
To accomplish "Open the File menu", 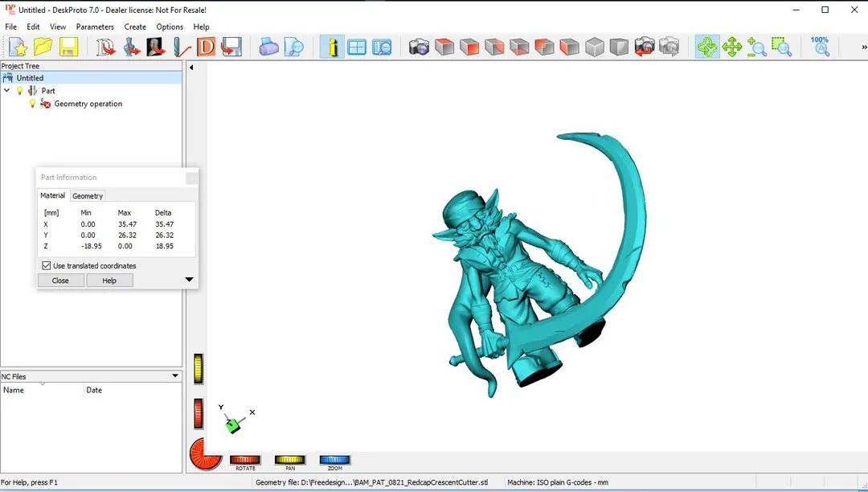I will (x=10, y=27).
